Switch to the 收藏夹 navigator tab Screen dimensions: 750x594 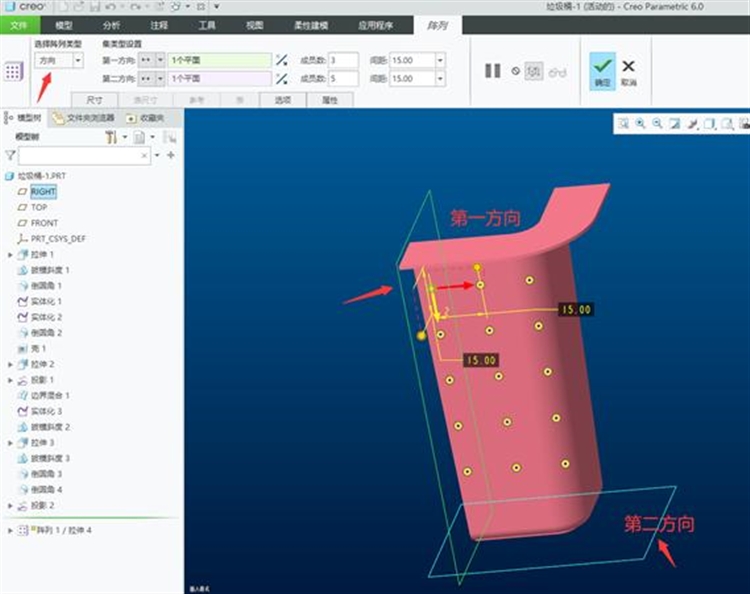pyautogui.click(x=145, y=118)
